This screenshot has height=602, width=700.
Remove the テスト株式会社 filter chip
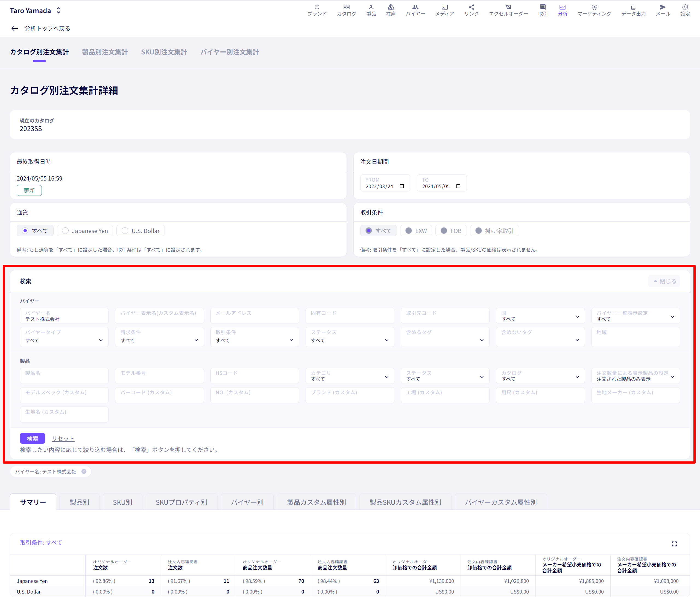click(x=84, y=471)
